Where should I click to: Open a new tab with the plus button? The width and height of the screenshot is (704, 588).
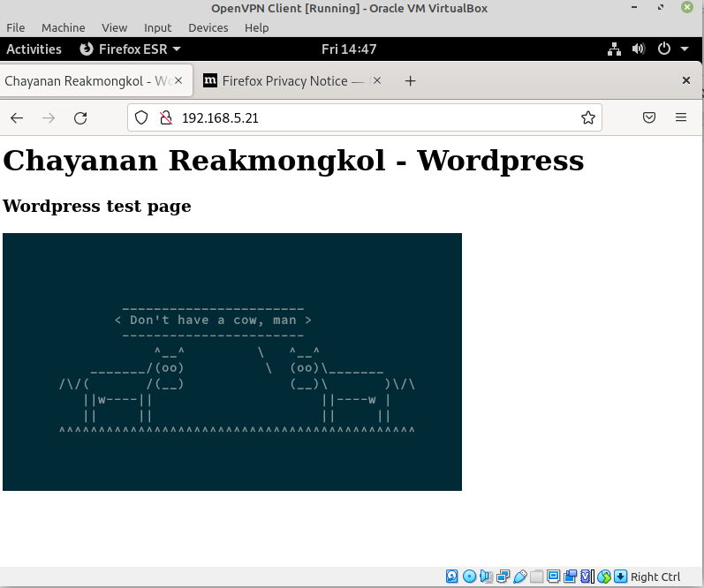pos(410,81)
